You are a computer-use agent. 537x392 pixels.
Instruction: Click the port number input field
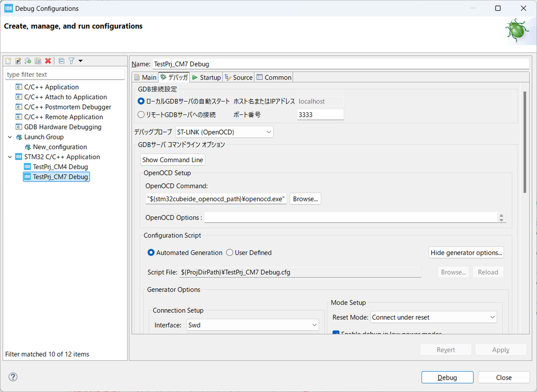[x=320, y=114]
